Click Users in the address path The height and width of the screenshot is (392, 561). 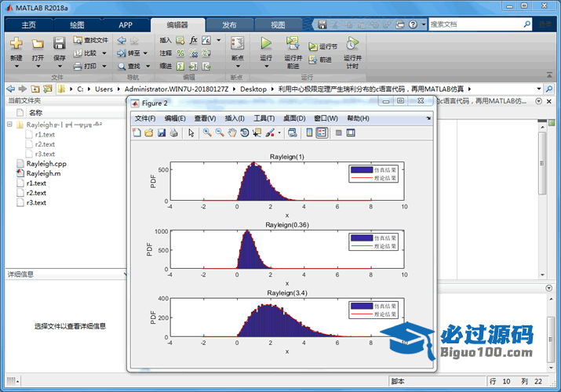pyautogui.click(x=104, y=89)
